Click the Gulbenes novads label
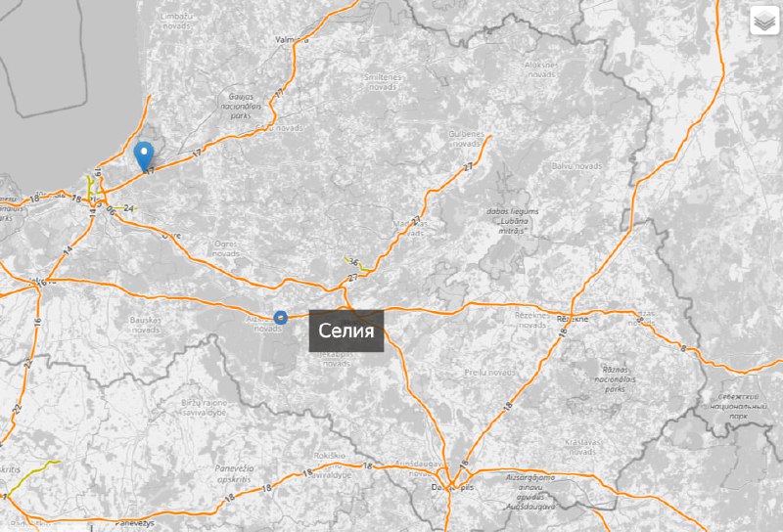The height and width of the screenshot is (532, 783). click(x=467, y=139)
